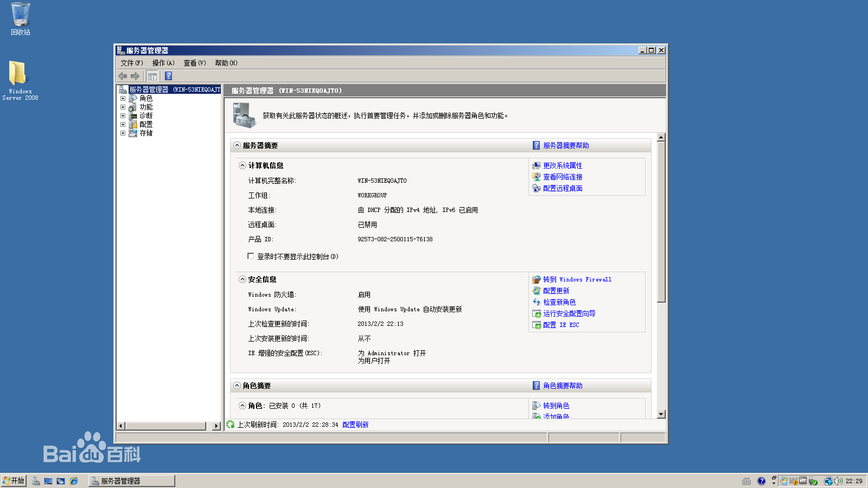Click the 角色 tree node icon
The height and width of the screenshot is (488, 868).
click(x=133, y=99)
